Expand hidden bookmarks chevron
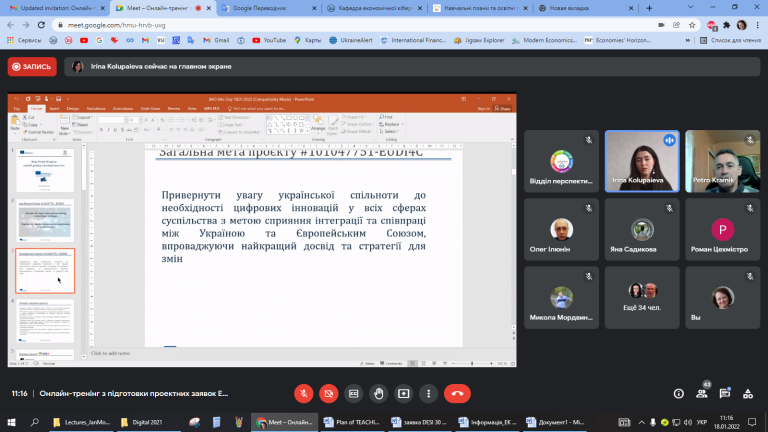This screenshot has height=432, width=768. click(x=688, y=40)
